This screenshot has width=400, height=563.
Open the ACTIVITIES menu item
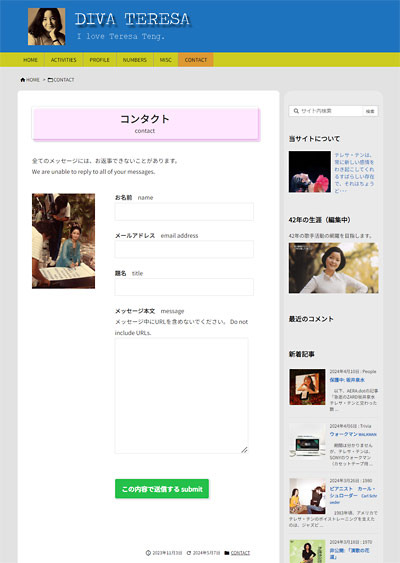click(64, 60)
